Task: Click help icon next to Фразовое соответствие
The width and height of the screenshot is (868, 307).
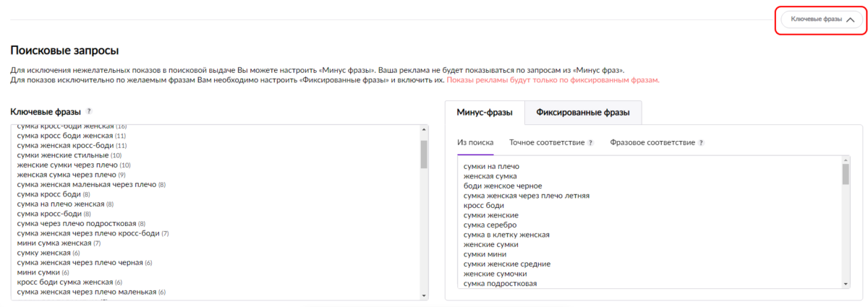Action: [701, 143]
